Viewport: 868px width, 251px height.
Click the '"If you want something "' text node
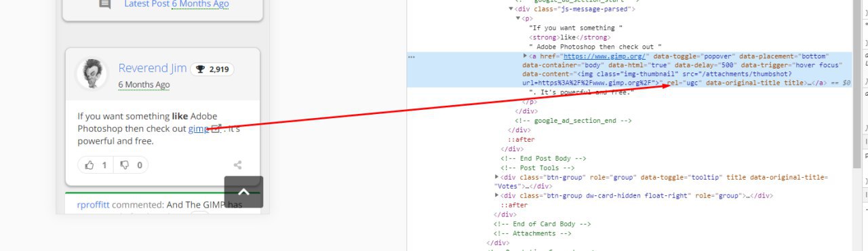pyautogui.click(x=576, y=28)
